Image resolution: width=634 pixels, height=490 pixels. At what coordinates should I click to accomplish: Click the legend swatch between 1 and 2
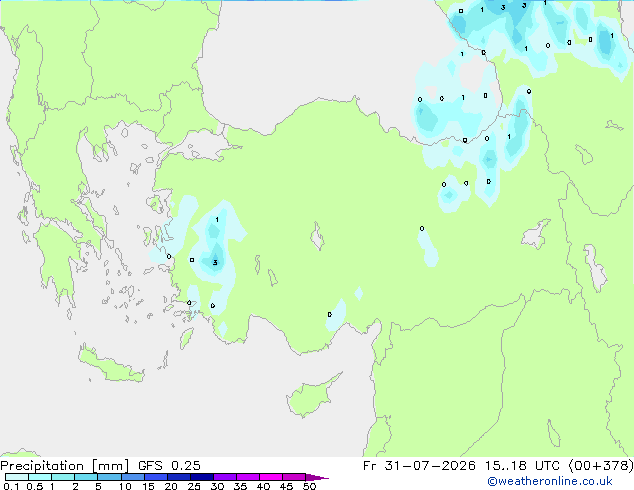coord(63,477)
